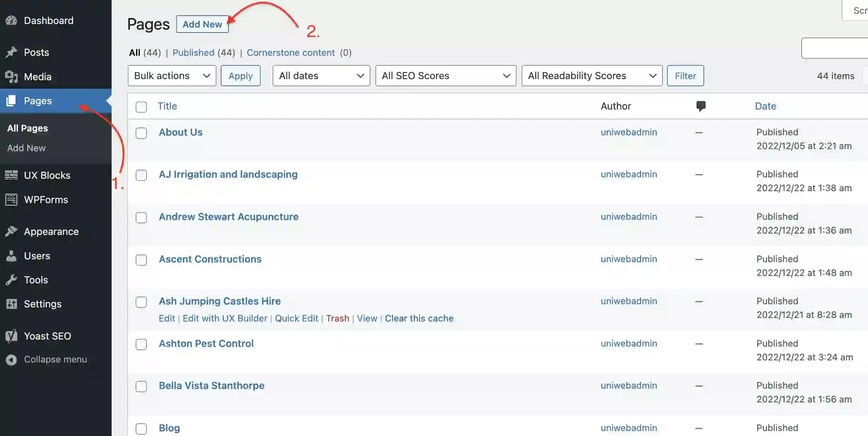This screenshot has width=868, height=436.
Task: Open Posts in the sidebar menu
Action: pyautogui.click(x=36, y=52)
